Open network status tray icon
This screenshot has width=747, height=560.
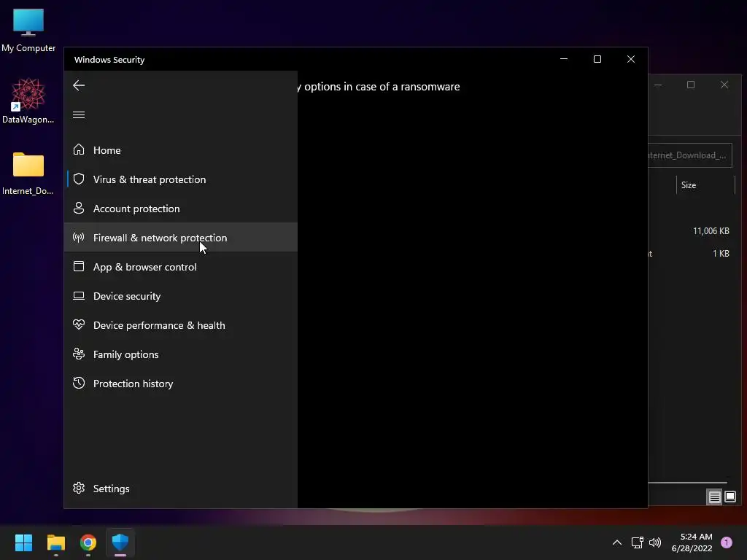tap(637, 542)
